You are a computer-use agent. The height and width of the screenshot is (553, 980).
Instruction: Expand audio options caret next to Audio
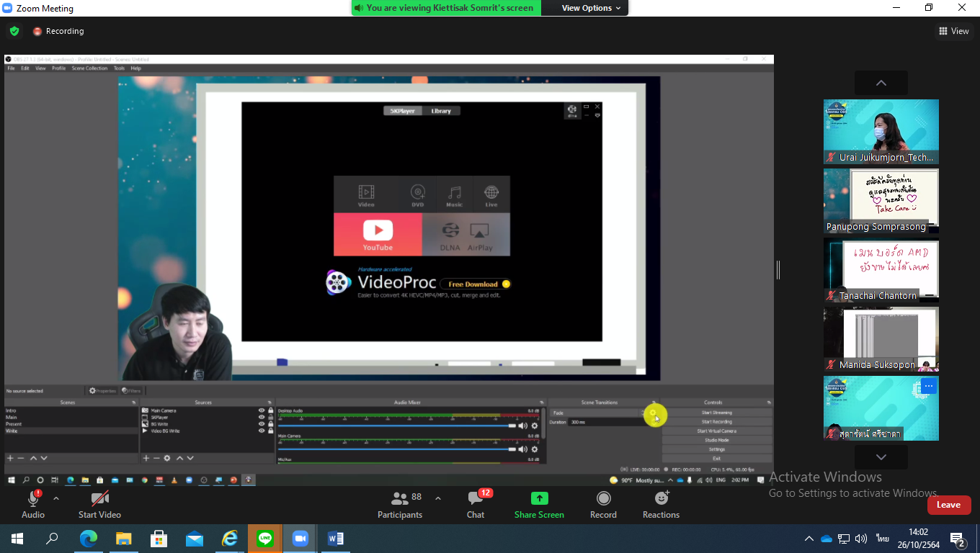pos(56,498)
